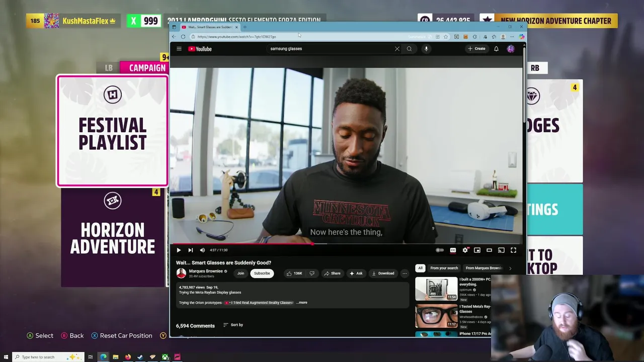Open the Copilot icon in browser toolbar

[522, 37]
